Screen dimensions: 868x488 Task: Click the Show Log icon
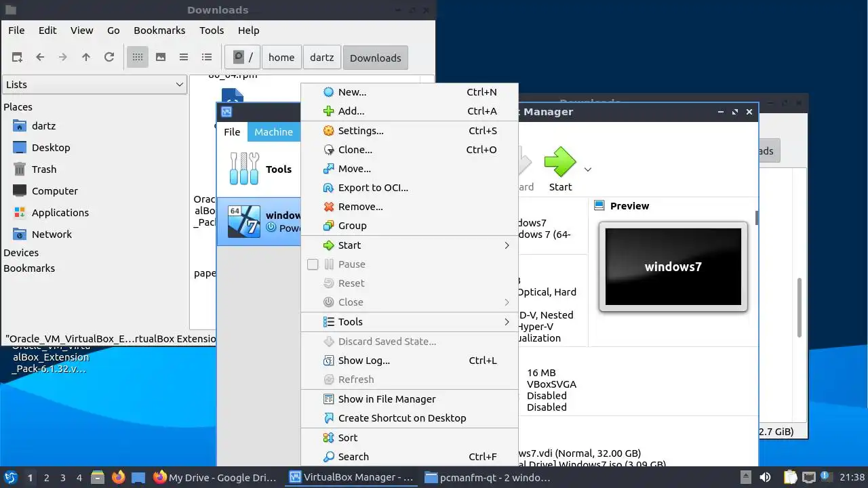click(328, 361)
